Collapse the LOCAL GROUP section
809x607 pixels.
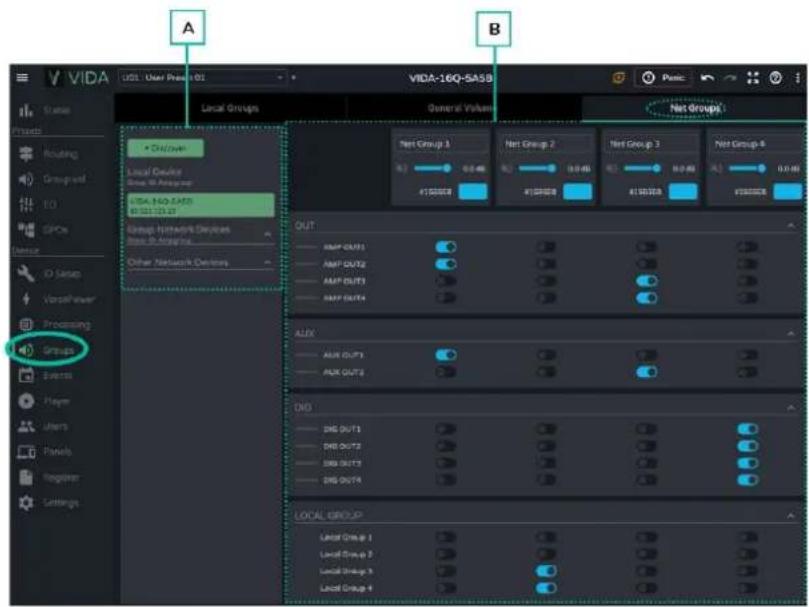[791, 516]
